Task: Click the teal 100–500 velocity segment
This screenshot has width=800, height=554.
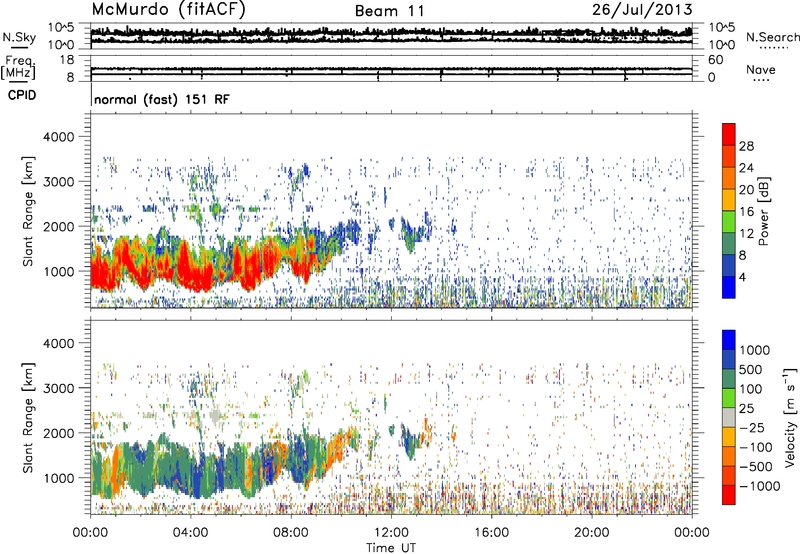Action: click(x=729, y=379)
